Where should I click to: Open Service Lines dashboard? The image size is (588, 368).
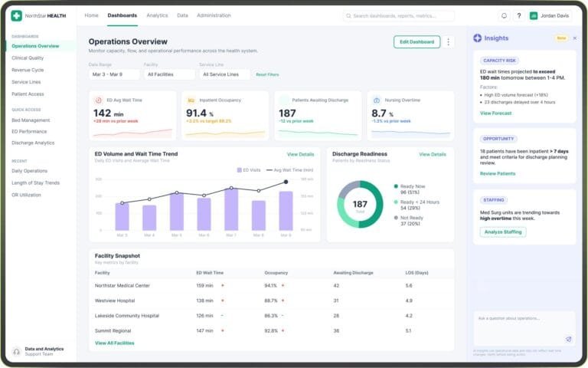point(26,82)
